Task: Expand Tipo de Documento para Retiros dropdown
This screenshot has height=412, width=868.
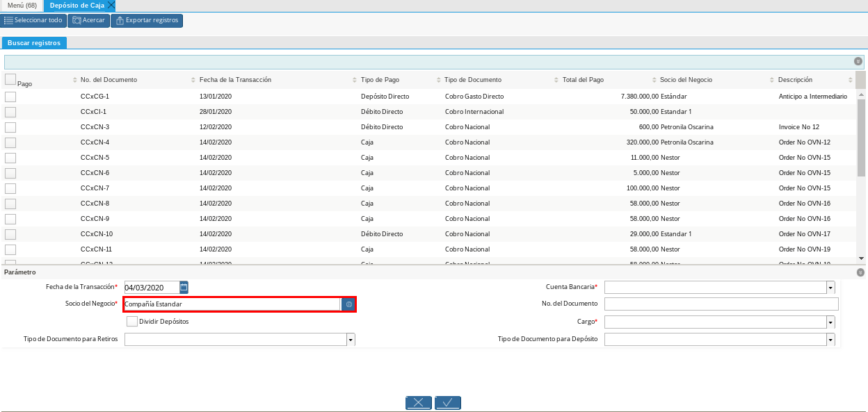Action: point(351,340)
